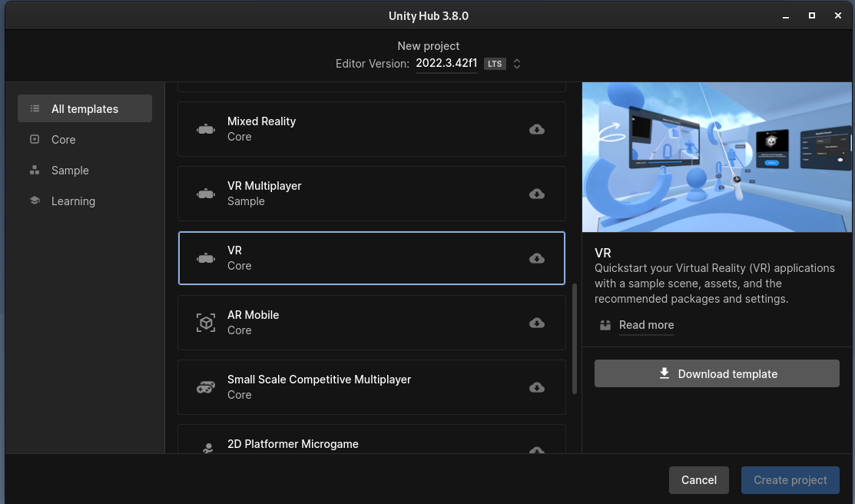Click Small Scale Competitive Multiplayer download icon

click(537, 387)
